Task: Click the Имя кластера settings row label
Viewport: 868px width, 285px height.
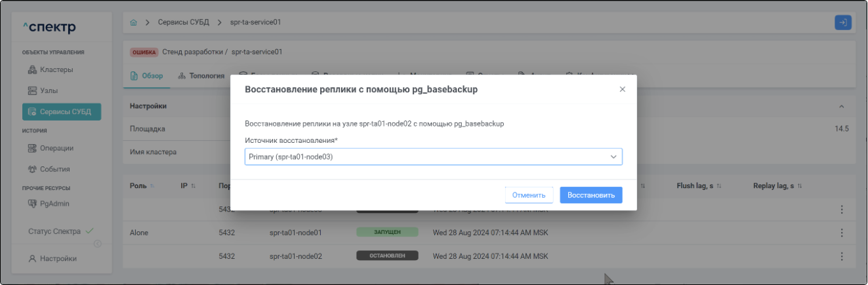Action: coord(153,152)
